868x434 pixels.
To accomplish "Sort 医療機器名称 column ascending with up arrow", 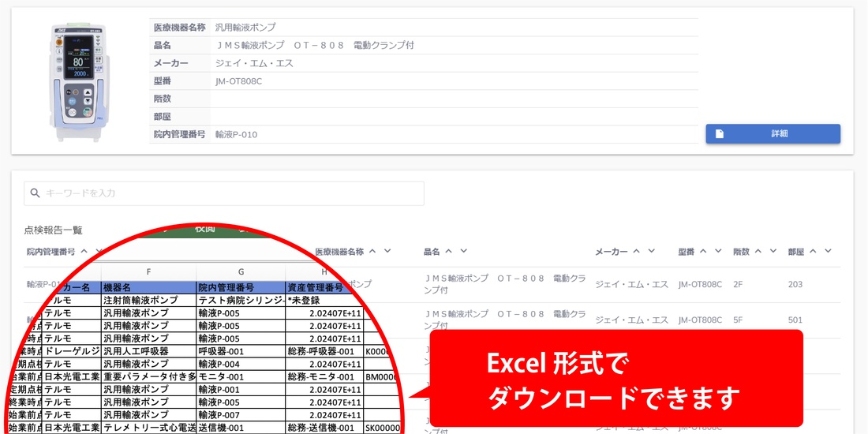I will coord(373,251).
